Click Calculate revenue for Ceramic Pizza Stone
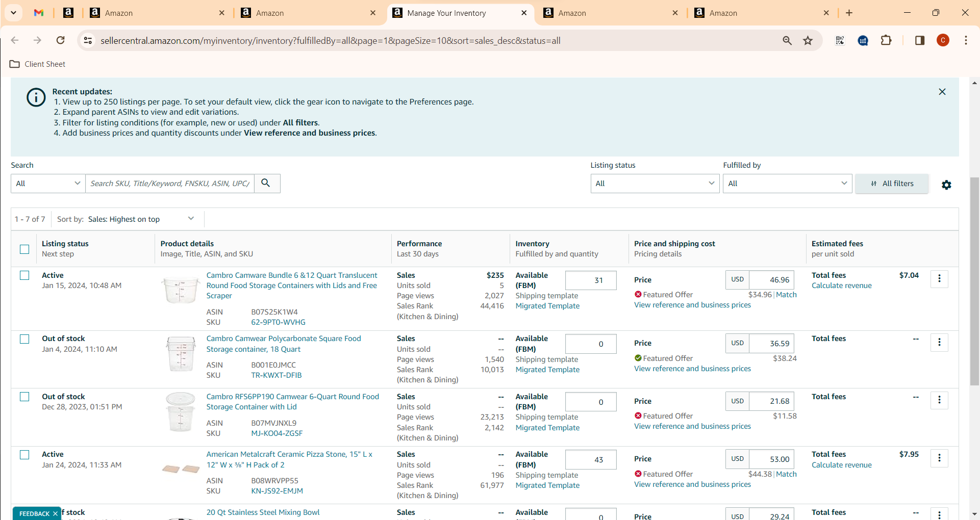 pos(842,465)
